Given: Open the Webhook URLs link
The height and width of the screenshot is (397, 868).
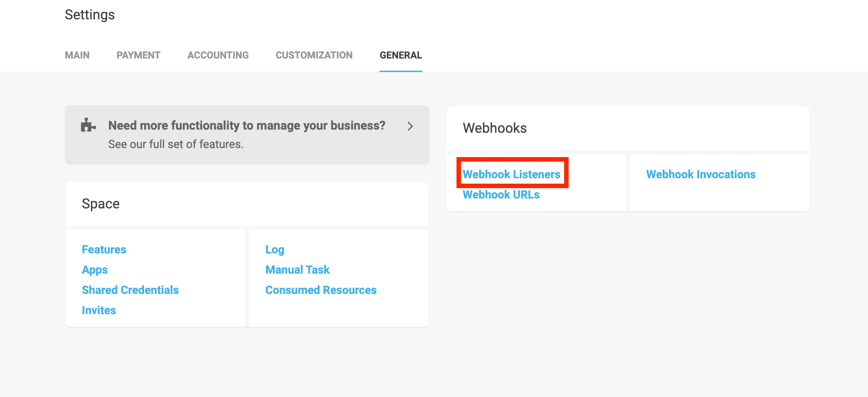Looking at the screenshot, I should [501, 194].
